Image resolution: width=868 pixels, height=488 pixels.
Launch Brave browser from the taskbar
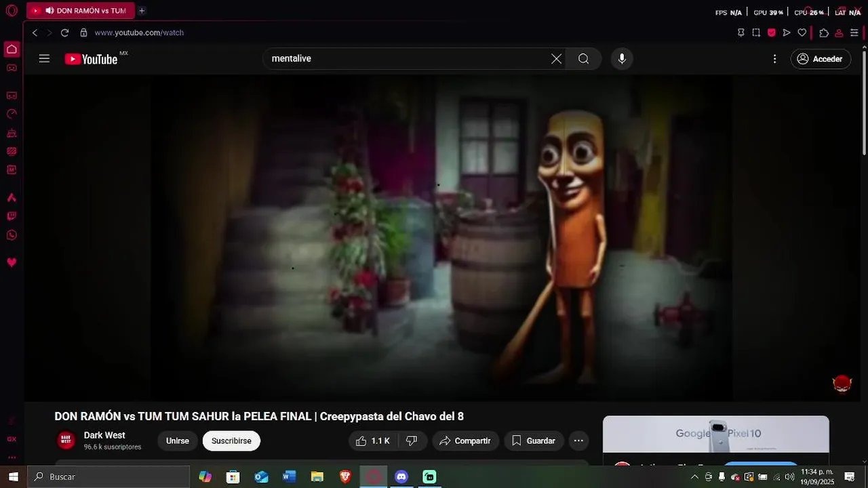(x=345, y=476)
